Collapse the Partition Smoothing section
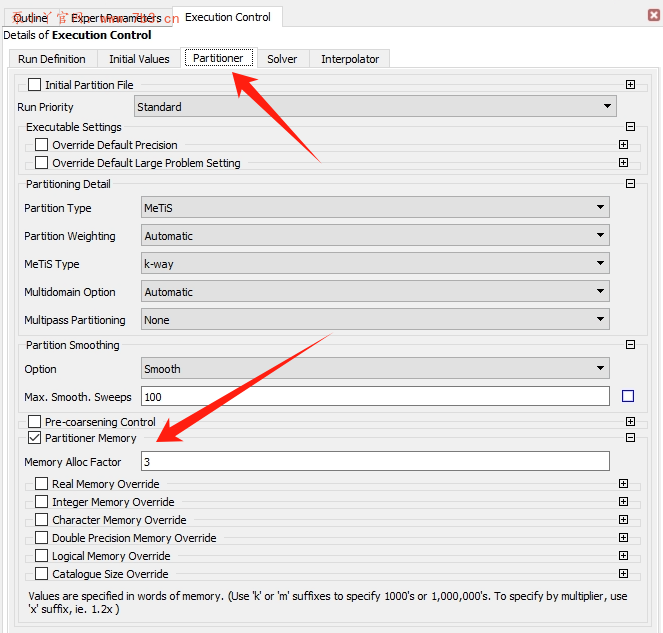This screenshot has width=663, height=633. coord(630,345)
